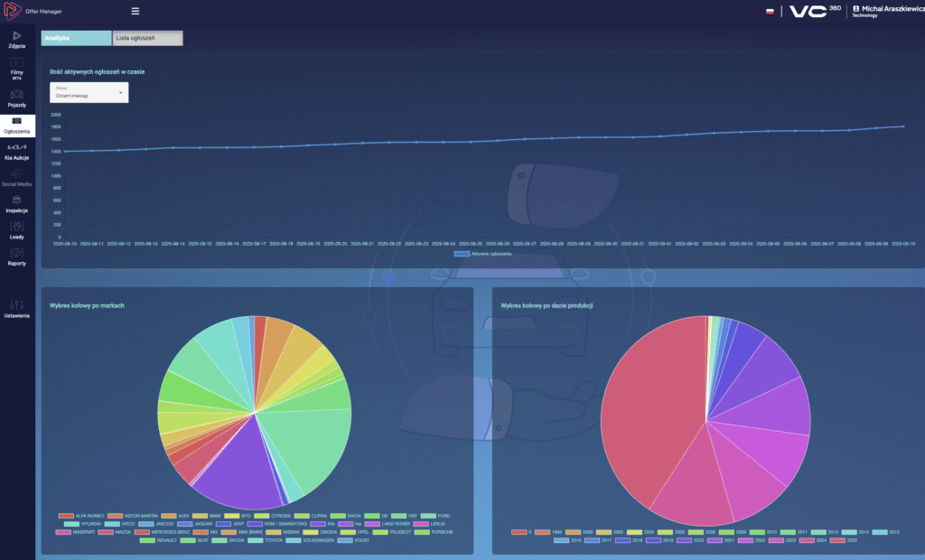Open the Zdjęcia section in sidebar
The width and height of the screenshot is (925, 560).
tap(17, 37)
